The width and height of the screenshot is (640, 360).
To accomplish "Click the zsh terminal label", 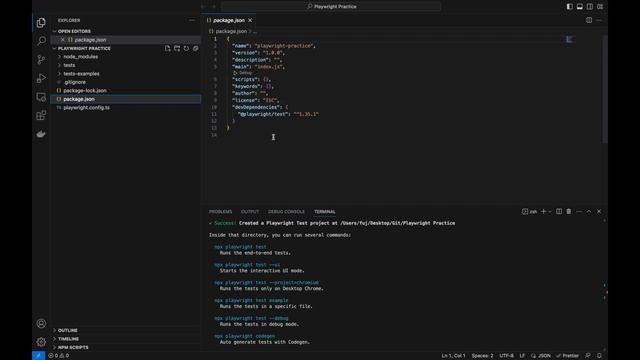I will (x=529, y=211).
